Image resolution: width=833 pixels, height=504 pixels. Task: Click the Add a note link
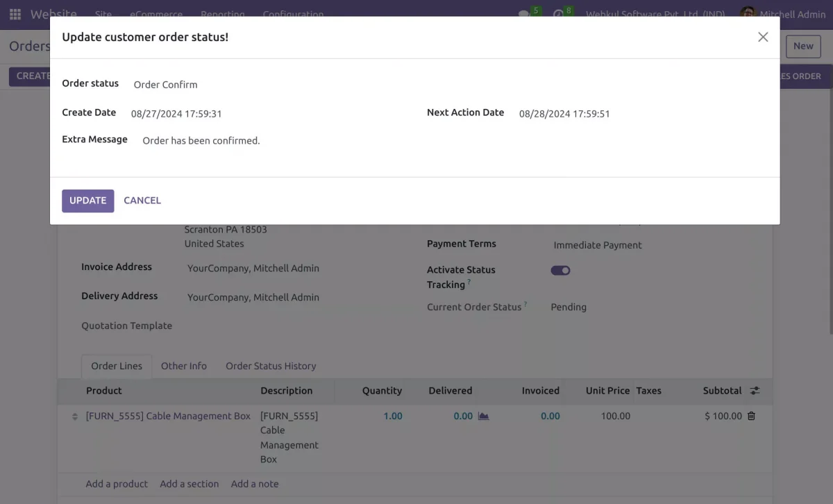click(x=255, y=483)
